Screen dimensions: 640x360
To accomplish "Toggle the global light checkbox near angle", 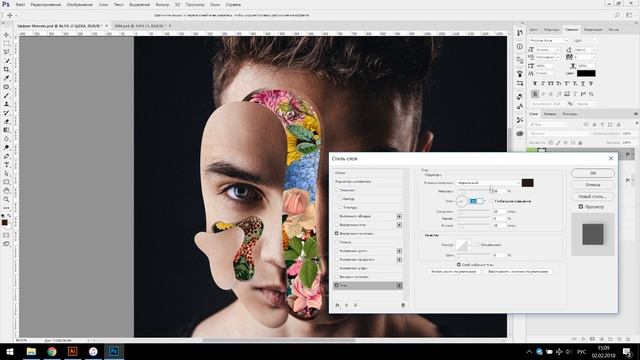I will (x=491, y=201).
